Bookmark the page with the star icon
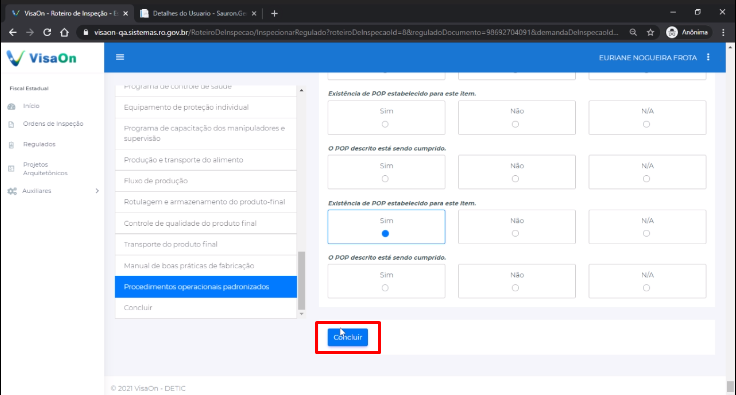The width and height of the screenshot is (736, 395). click(x=650, y=32)
